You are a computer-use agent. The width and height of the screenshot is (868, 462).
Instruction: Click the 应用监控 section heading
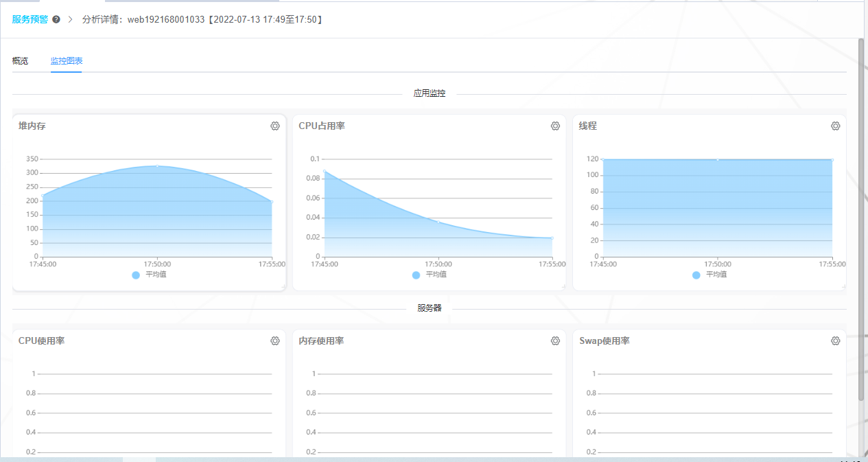click(x=430, y=93)
